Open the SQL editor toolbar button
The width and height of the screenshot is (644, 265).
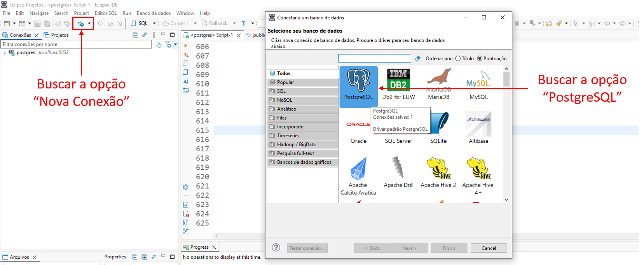click(140, 24)
